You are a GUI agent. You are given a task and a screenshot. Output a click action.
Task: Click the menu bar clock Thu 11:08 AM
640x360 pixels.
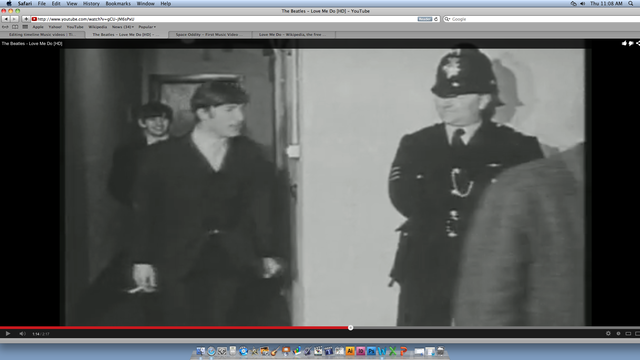[x=606, y=4]
